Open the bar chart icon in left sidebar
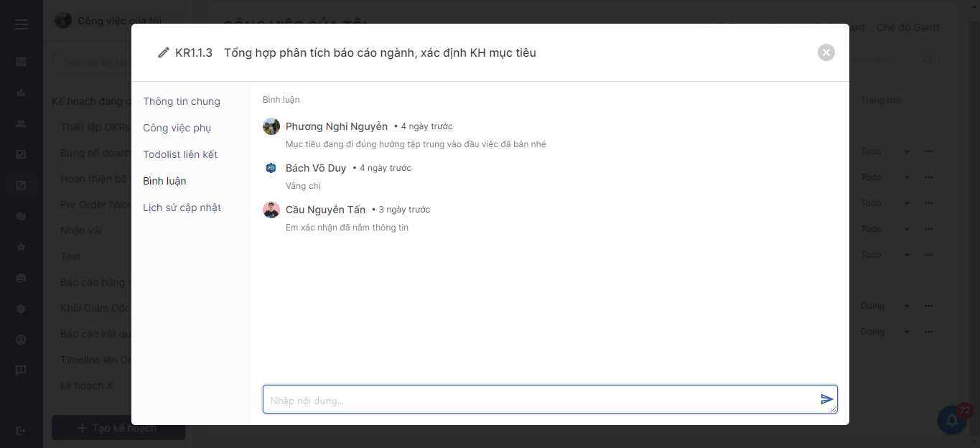 22,93
